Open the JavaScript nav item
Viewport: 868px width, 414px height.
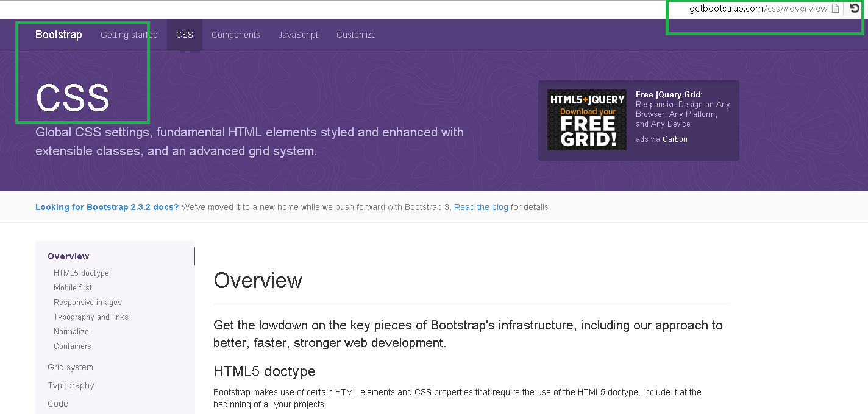pyautogui.click(x=298, y=35)
